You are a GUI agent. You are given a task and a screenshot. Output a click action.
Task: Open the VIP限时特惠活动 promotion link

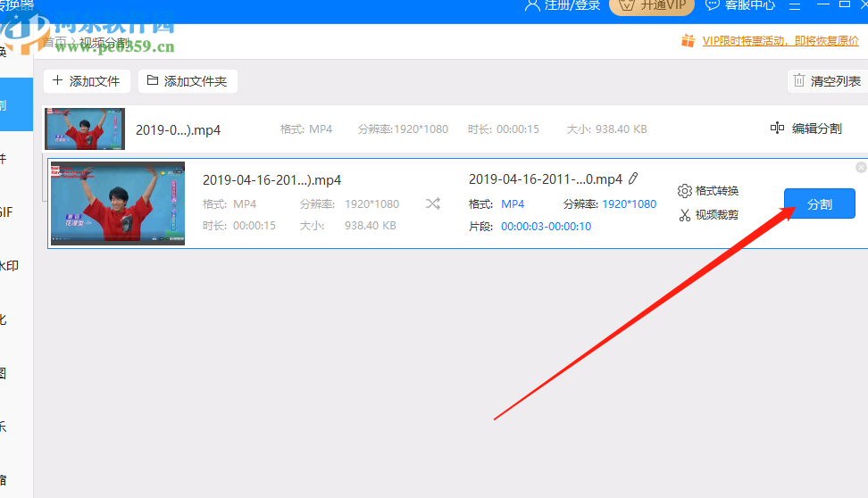(780, 41)
